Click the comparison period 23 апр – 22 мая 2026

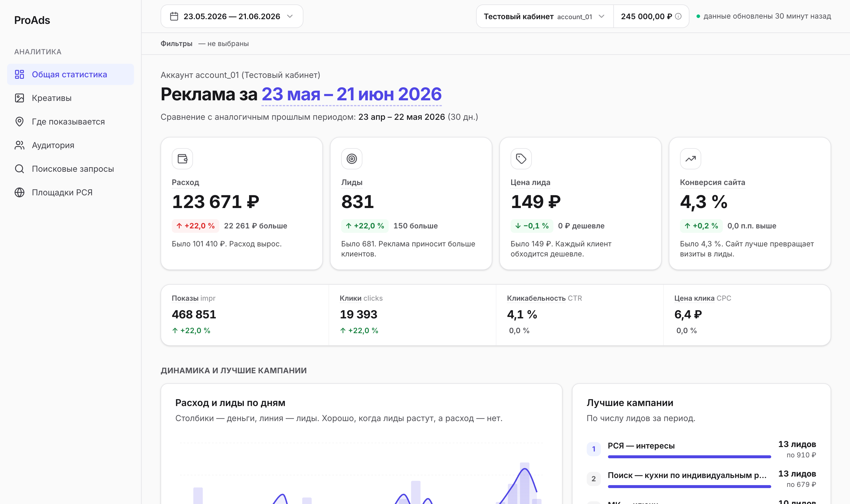(x=401, y=117)
